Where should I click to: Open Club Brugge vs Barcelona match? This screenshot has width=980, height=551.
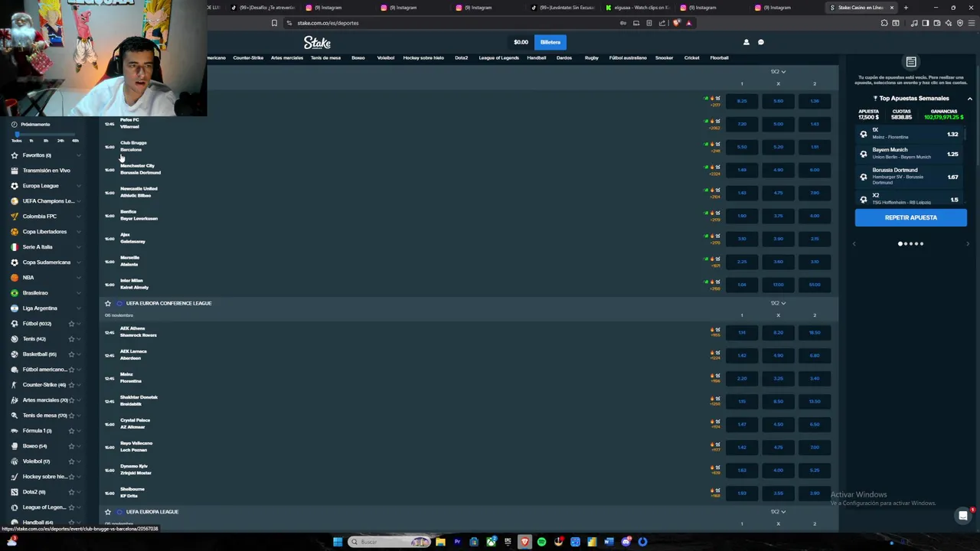point(133,146)
